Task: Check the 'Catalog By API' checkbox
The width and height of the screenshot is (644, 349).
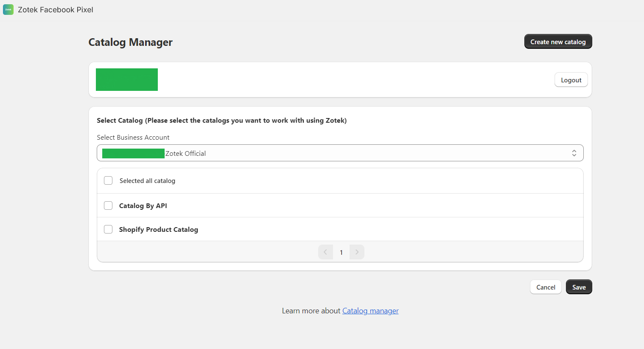Action: pos(108,205)
